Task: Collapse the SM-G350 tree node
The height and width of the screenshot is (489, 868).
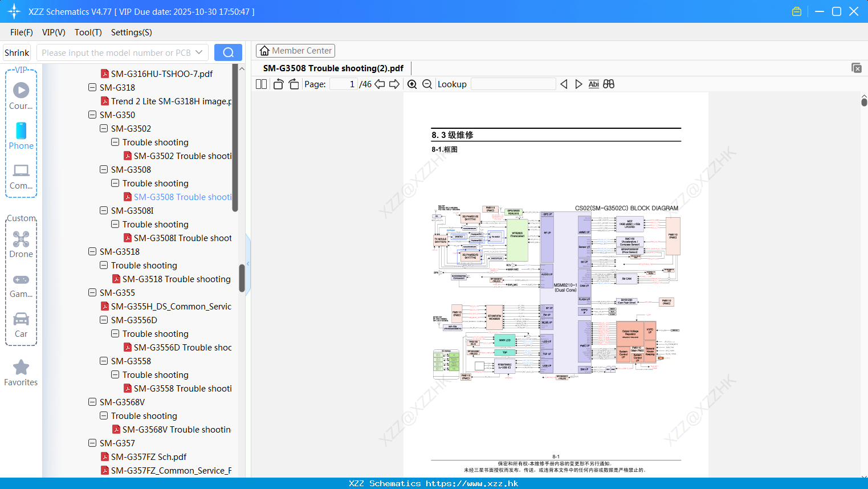Action: click(92, 115)
